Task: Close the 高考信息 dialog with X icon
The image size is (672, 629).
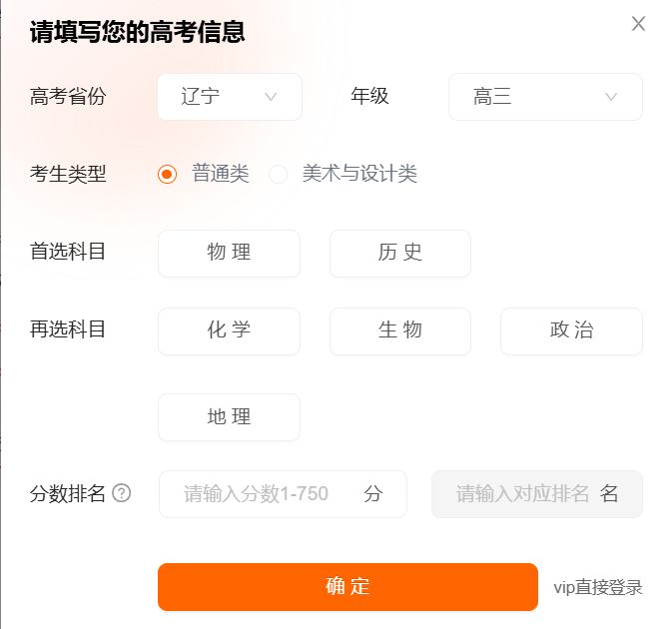Action: (638, 24)
